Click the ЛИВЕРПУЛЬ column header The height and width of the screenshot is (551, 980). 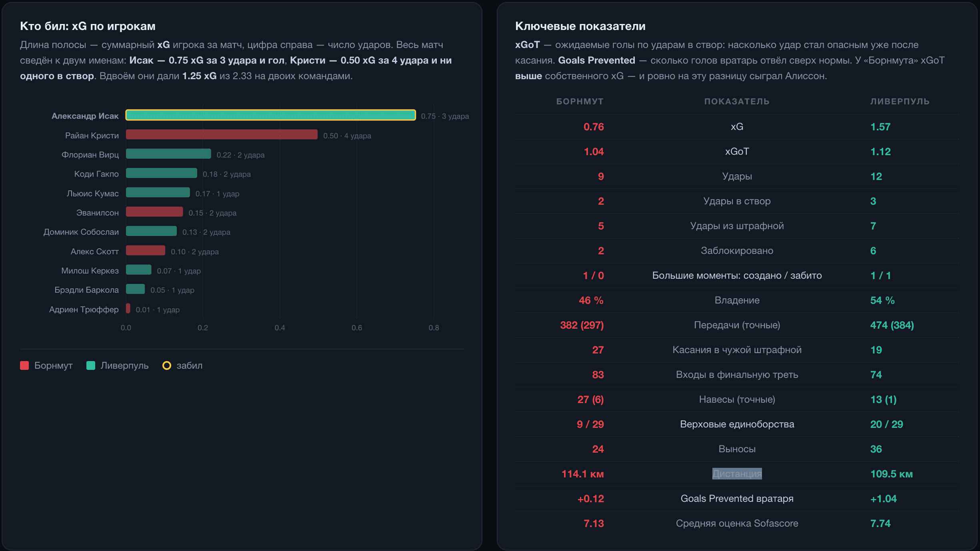tap(900, 102)
